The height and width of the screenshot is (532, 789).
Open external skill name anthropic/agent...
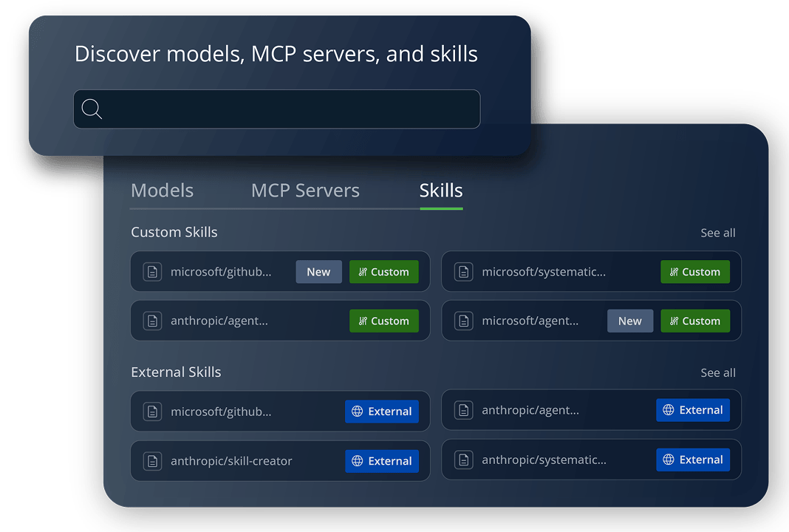click(x=530, y=410)
